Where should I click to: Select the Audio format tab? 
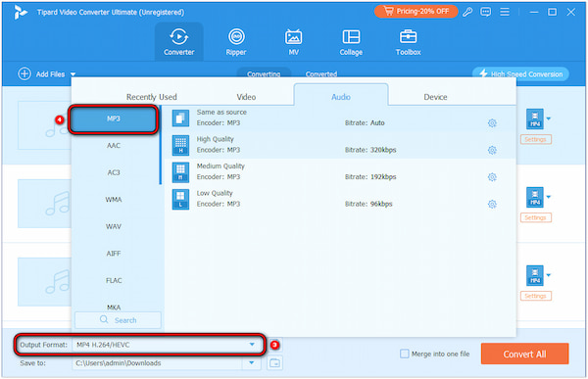[341, 96]
